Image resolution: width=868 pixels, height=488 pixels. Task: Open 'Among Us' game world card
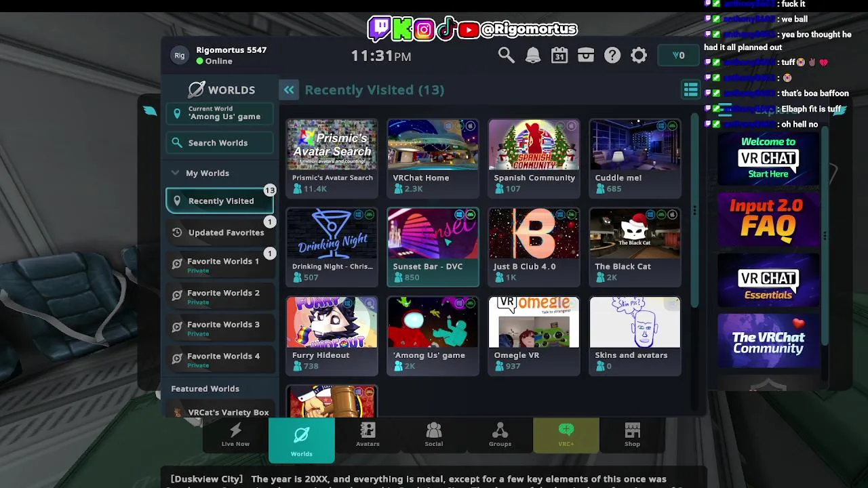(433, 335)
